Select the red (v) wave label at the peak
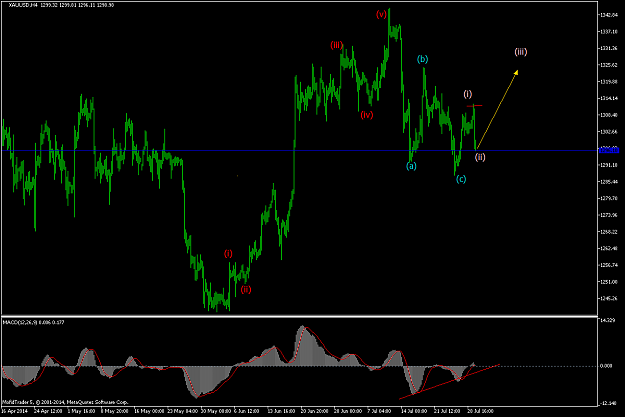The height and width of the screenshot is (417, 625). [x=381, y=15]
